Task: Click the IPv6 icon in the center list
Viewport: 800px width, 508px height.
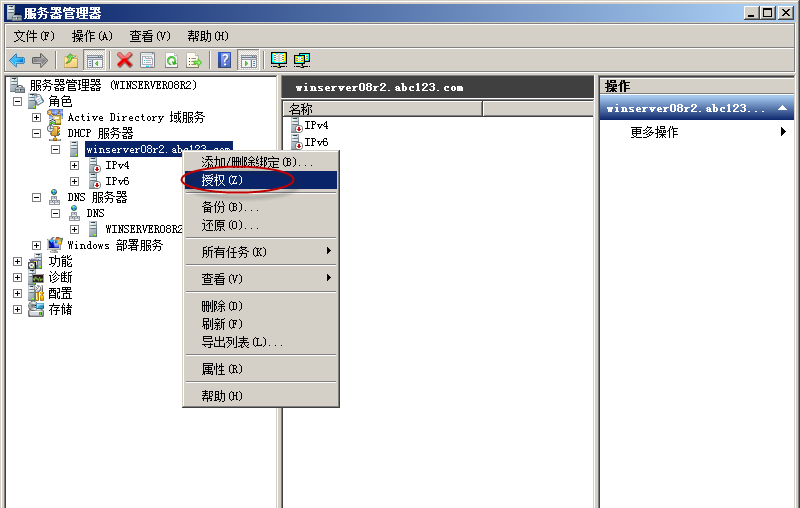Action: 297,142
